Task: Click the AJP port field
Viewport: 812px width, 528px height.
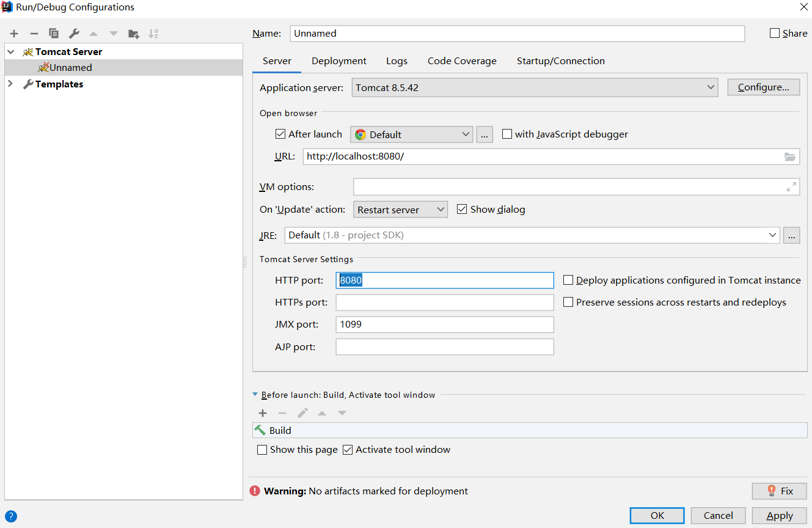Action: pos(445,347)
